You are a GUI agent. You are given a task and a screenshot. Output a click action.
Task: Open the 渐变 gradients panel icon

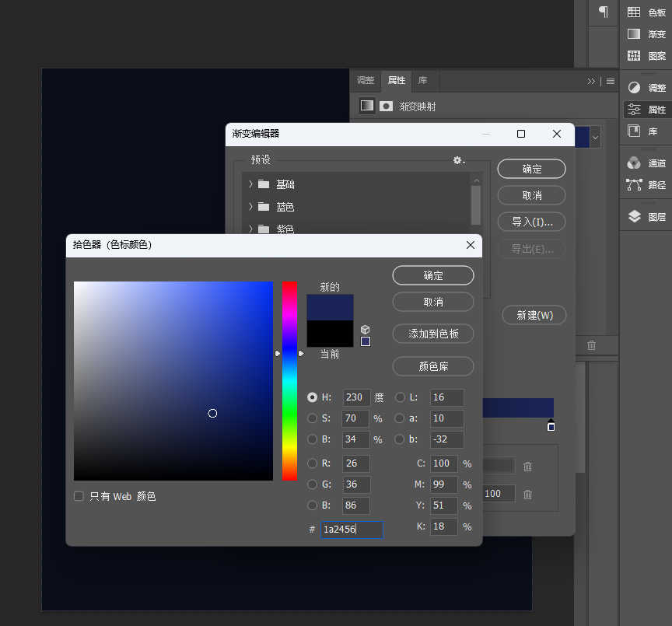[633, 34]
